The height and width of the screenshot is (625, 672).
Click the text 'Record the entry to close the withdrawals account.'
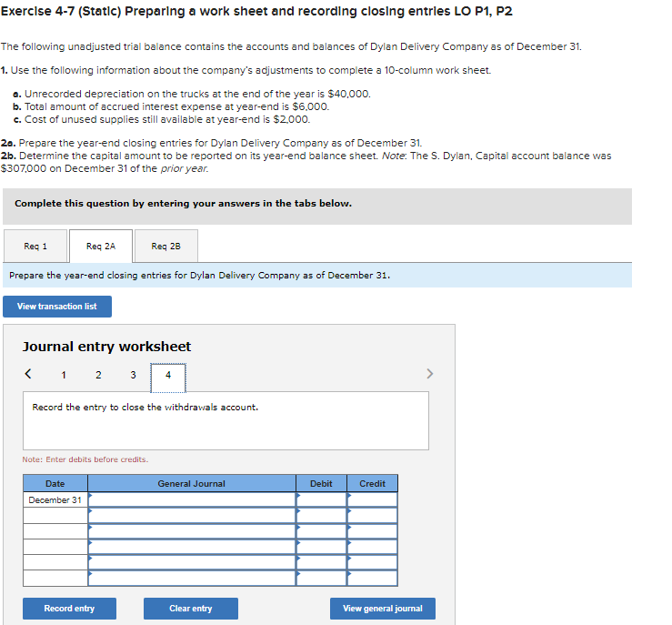pyautogui.click(x=145, y=408)
